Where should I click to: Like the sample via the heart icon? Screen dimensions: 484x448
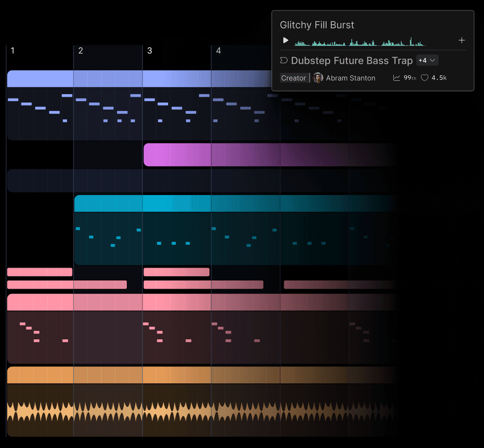(424, 78)
